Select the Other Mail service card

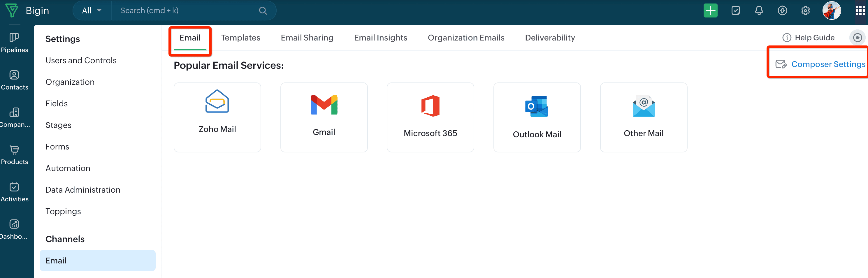[644, 117]
